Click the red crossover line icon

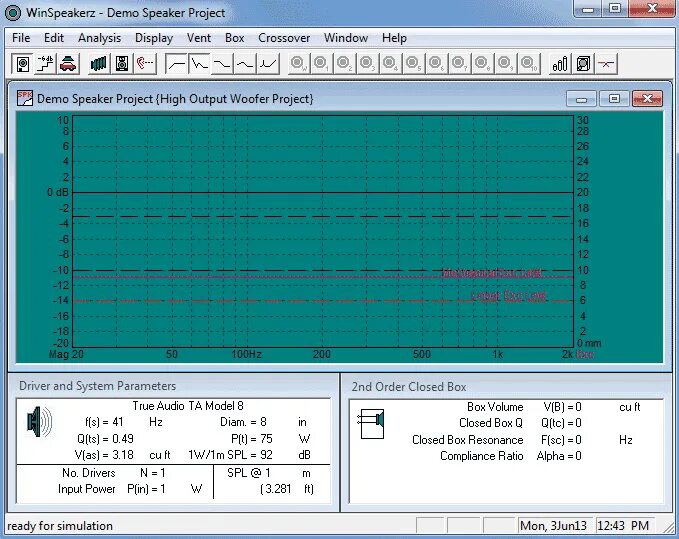point(606,64)
